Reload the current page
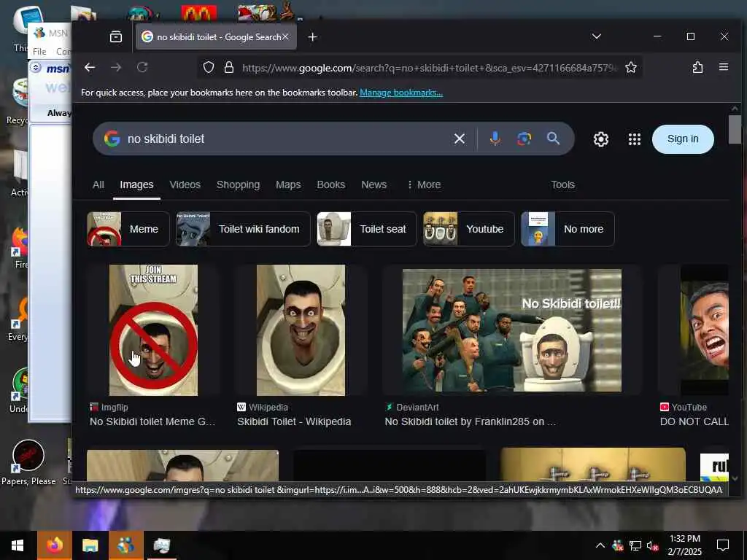This screenshot has height=560, width=747. point(142,67)
